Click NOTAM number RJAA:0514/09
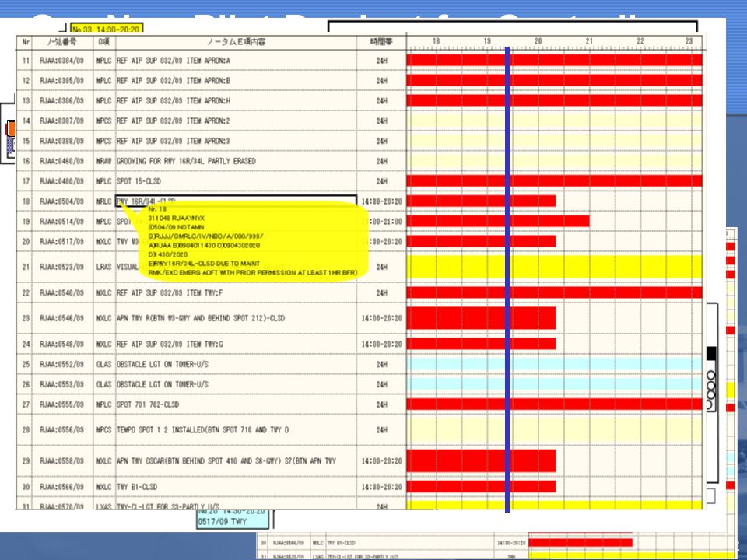 [62, 222]
